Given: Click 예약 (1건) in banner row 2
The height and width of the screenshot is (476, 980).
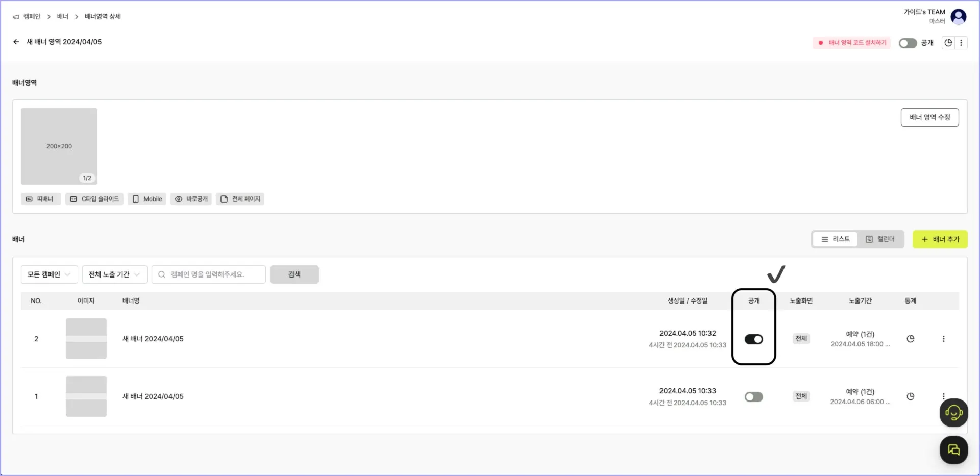Looking at the screenshot, I should coord(860,334).
